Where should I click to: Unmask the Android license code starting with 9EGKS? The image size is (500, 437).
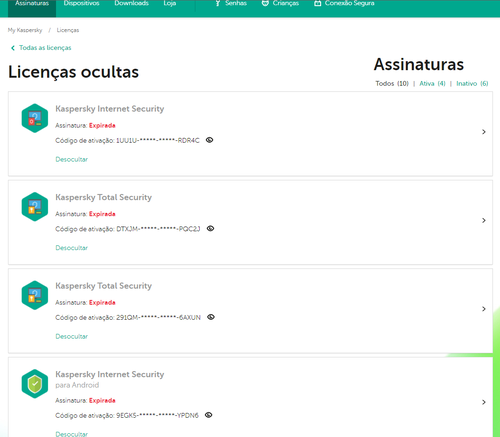coord(209,415)
